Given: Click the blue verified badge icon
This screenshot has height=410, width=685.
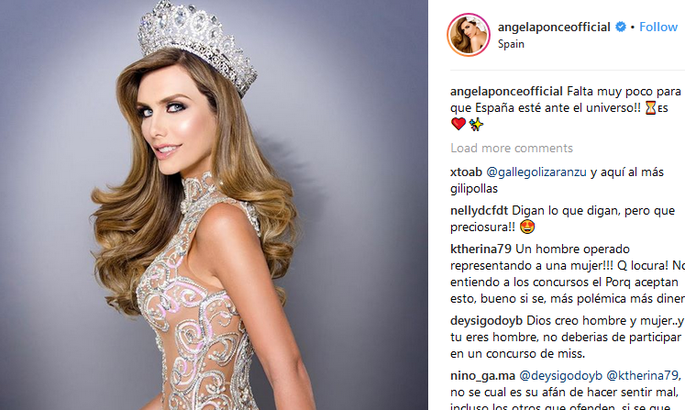Looking at the screenshot, I should [x=620, y=27].
